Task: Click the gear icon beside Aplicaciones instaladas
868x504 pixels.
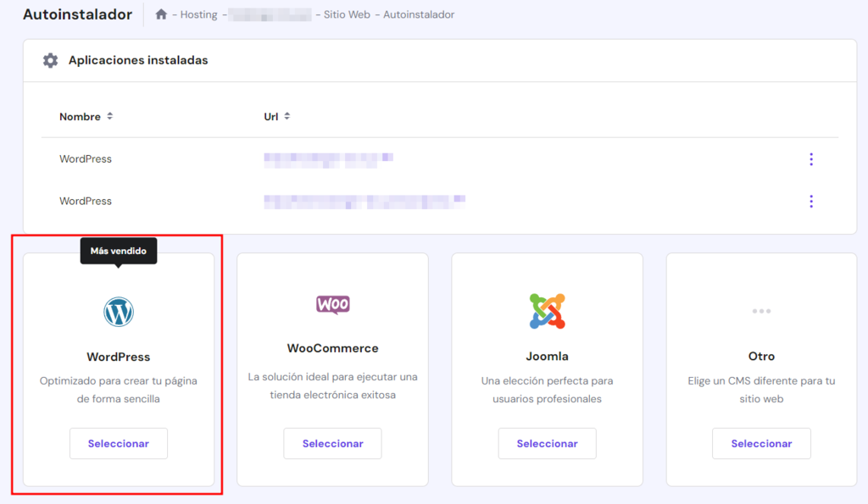Action: click(49, 60)
